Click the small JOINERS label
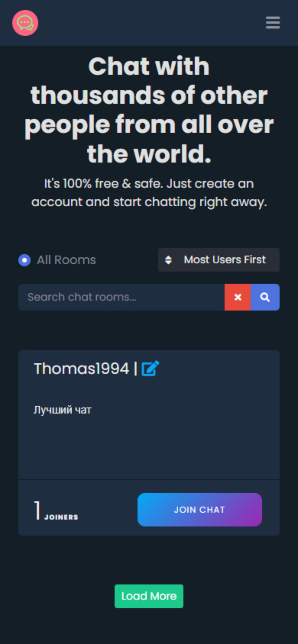 click(61, 517)
